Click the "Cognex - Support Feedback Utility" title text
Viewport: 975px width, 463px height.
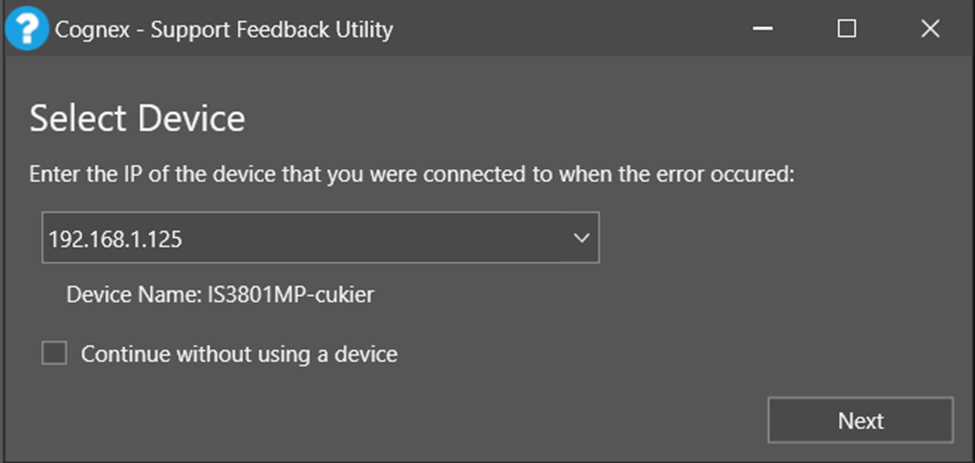coord(222,30)
